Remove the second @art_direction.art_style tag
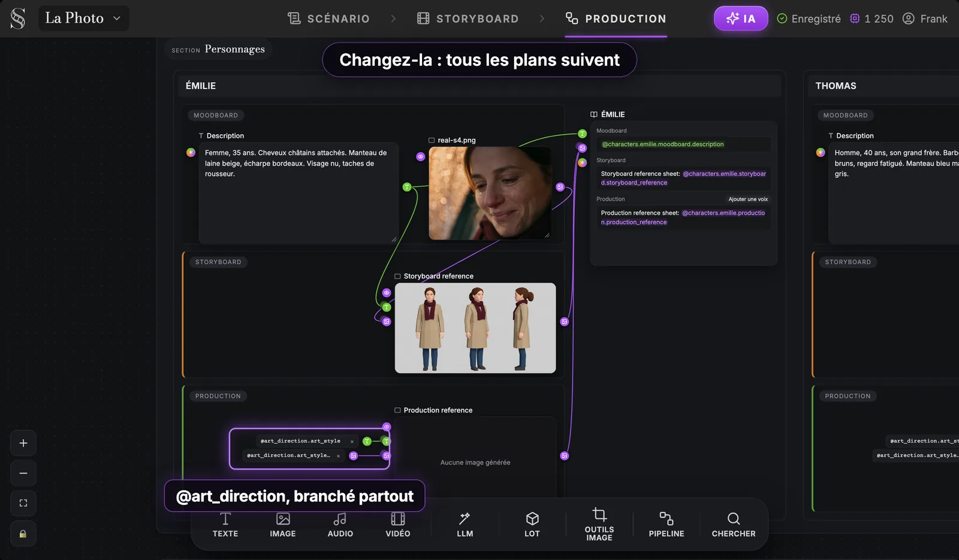959x560 pixels. tap(338, 456)
